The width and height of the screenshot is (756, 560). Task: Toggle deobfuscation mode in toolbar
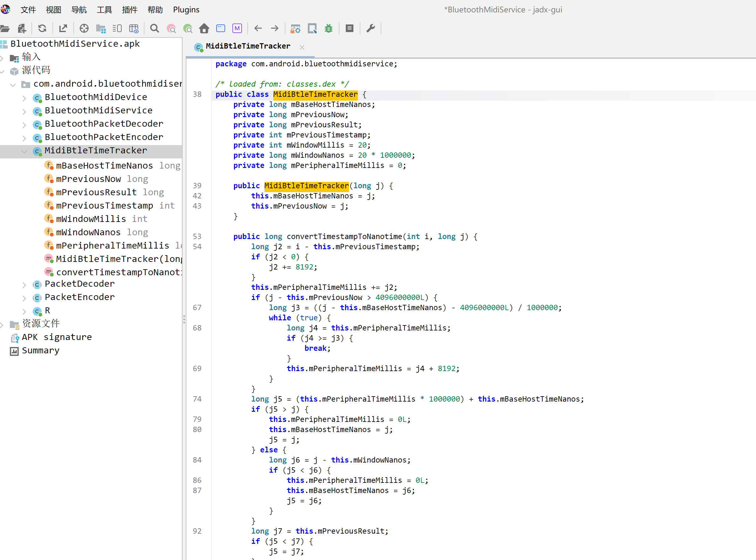[295, 29]
